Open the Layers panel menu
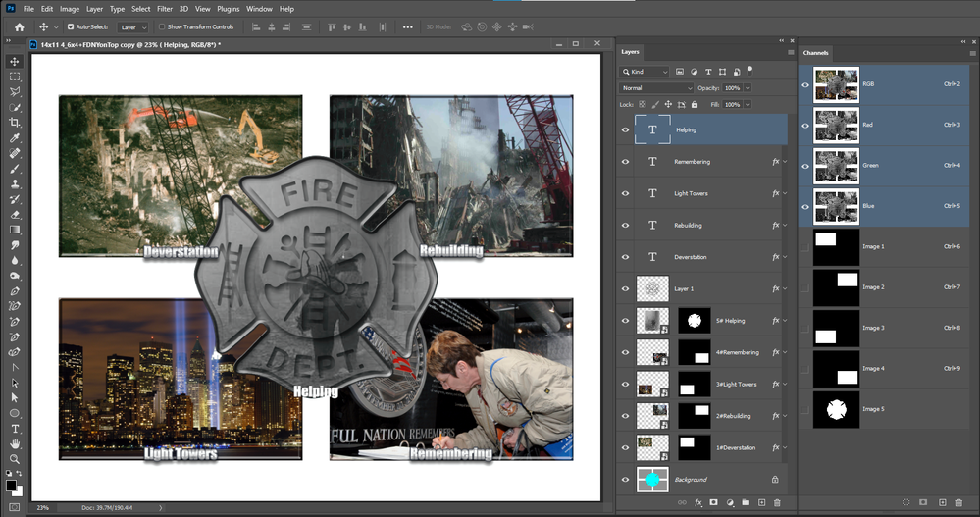This screenshot has width=980, height=517. (791, 53)
